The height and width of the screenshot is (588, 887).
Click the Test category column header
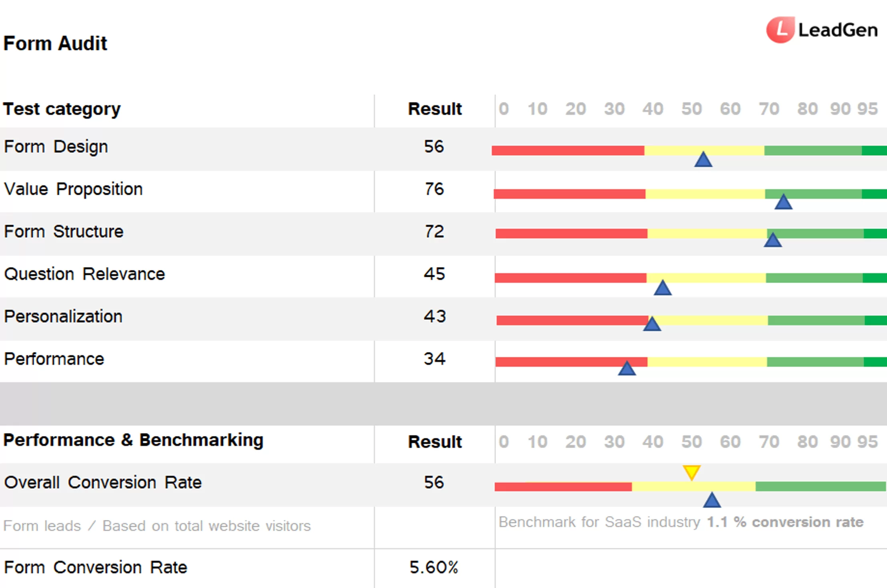pyautogui.click(x=62, y=109)
